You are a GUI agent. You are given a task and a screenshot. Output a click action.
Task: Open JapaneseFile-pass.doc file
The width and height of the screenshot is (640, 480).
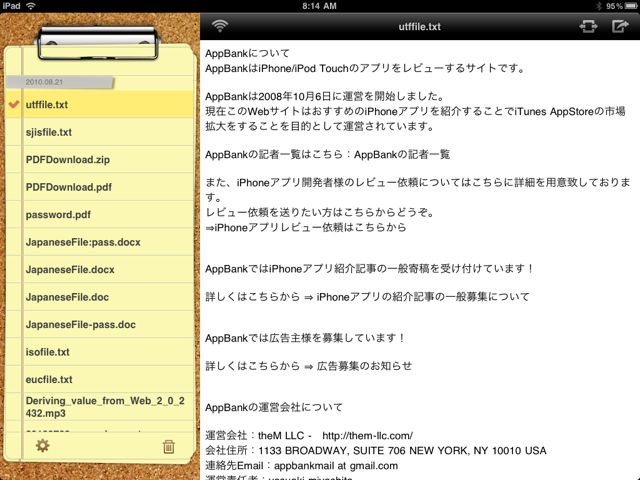(x=99, y=324)
